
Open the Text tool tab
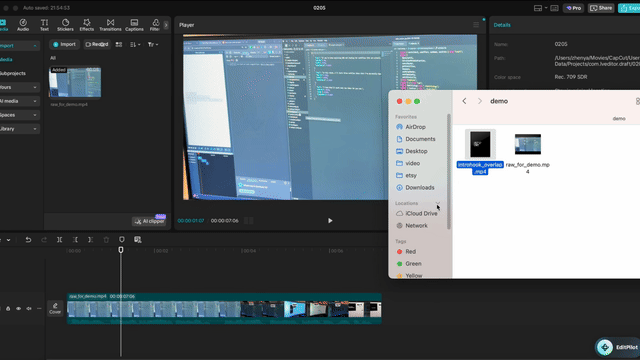[x=44, y=25]
